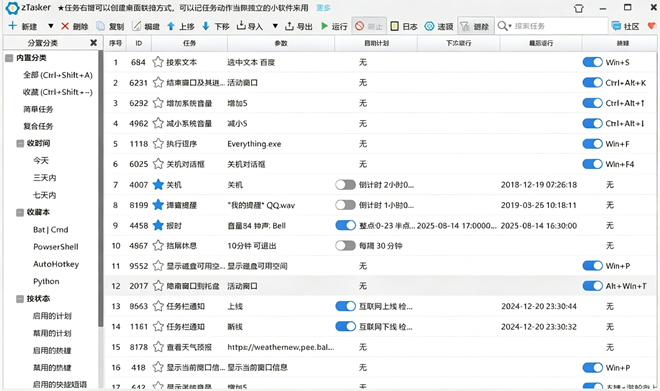The width and height of the screenshot is (660, 391).
Task: Click the 更多 link in title bar
Action: pos(323,8)
